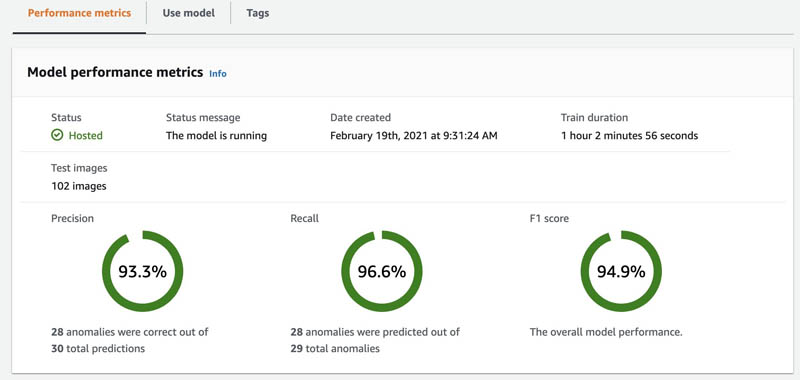800x380 pixels.
Task: Click the F1 score 94.9% donut chart
Action: pyautogui.click(x=621, y=271)
